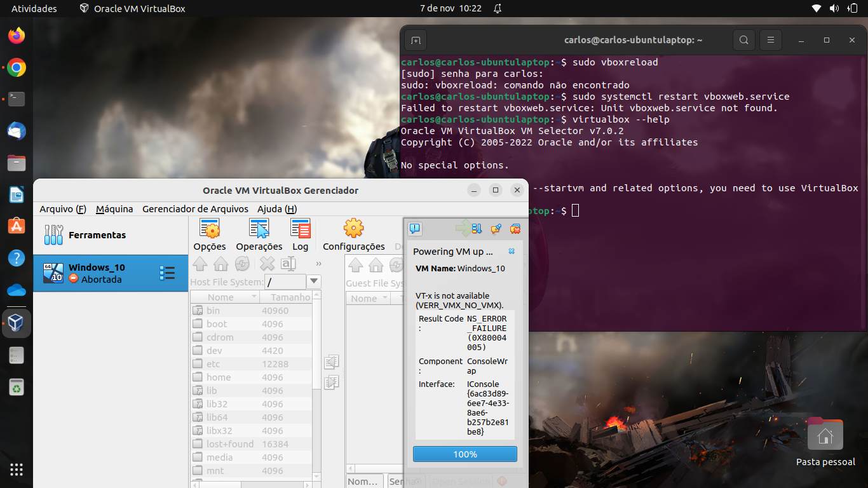This screenshot has width=868, height=488.
Task: Select the 'cdrom' folder row
Action: click(252, 337)
